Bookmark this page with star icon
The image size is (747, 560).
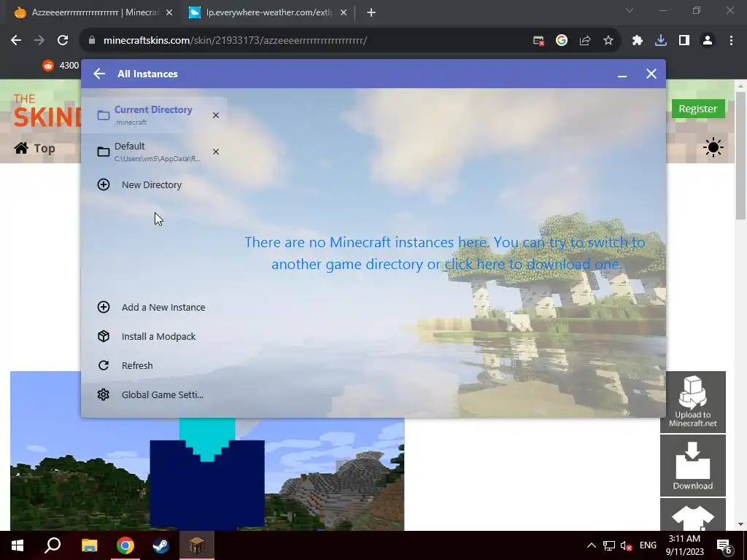point(608,41)
